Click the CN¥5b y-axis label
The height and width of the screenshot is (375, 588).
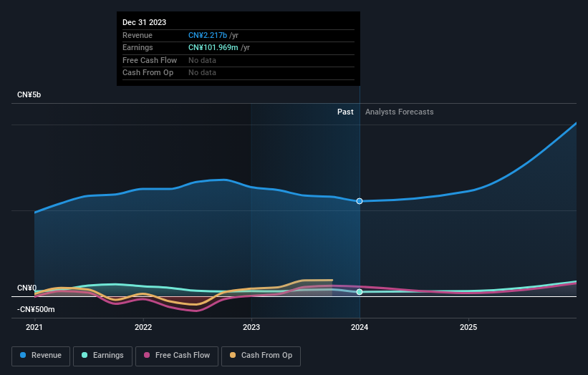tap(29, 94)
